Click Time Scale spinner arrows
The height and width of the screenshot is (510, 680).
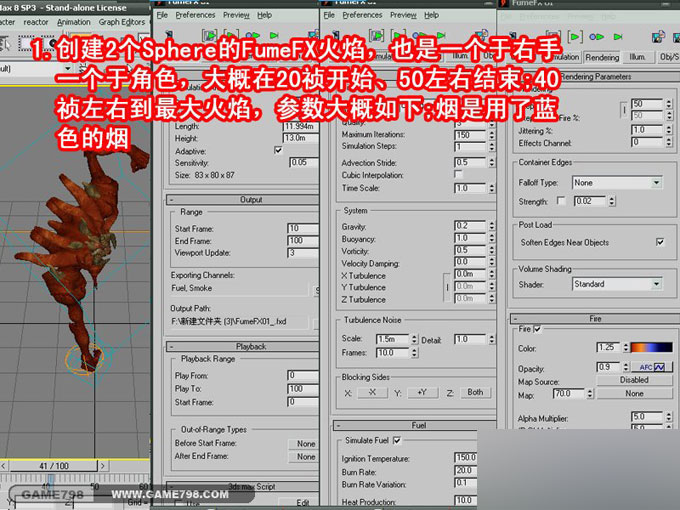point(491,189)
